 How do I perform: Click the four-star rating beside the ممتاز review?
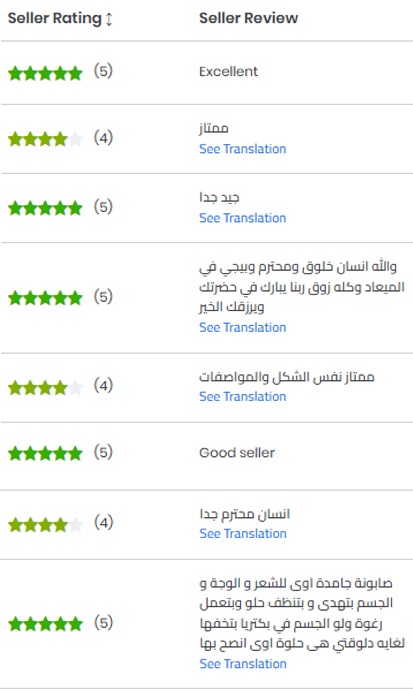[x=45, y=139]
